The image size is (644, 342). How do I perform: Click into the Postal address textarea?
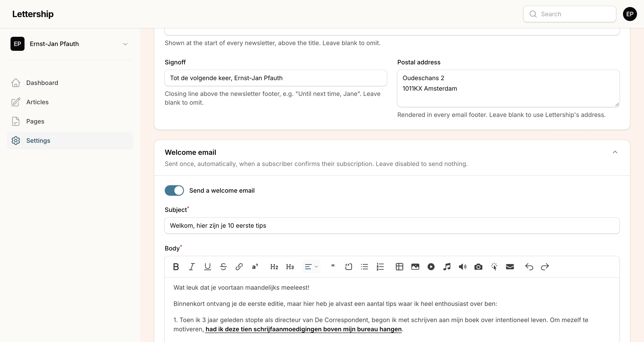click(x=508, y=88)
